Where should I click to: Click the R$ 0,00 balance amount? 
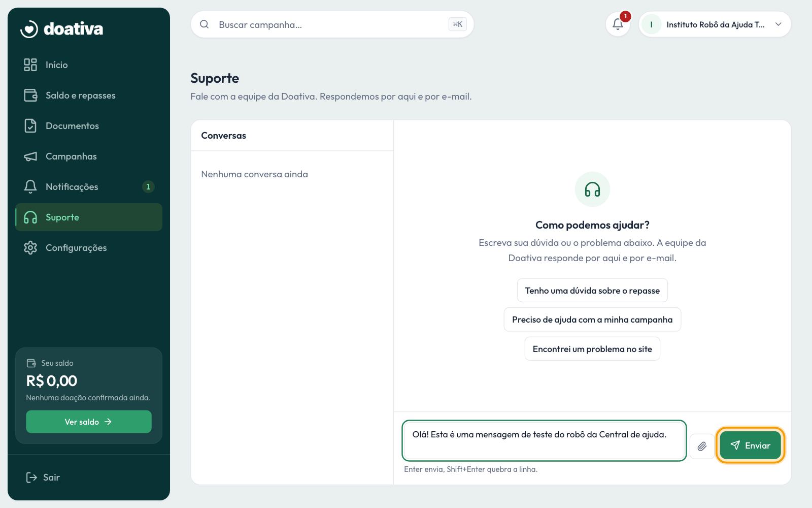click(x=52, y=381)
